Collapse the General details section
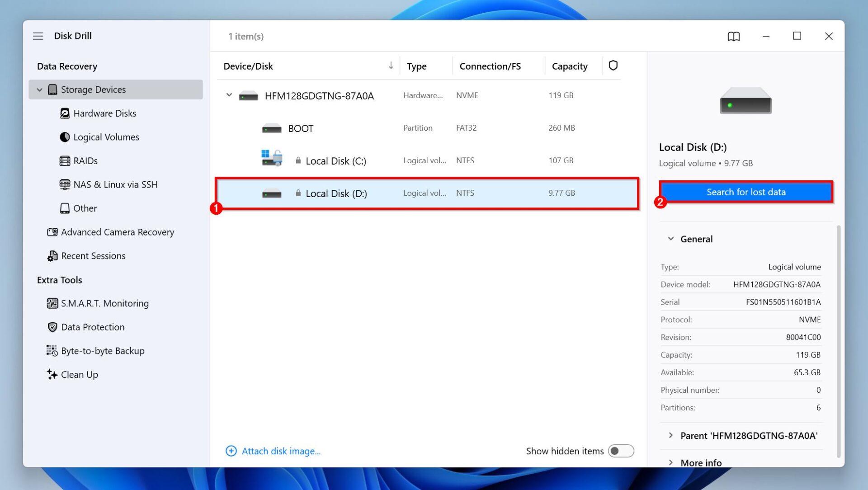868x490 pixels. (x=671, y=239)
